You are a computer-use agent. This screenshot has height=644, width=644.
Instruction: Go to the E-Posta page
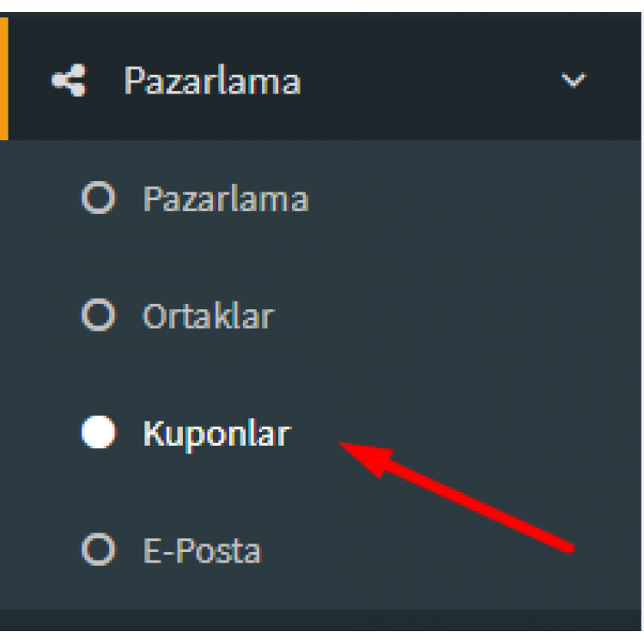click(x=320, y=550)
